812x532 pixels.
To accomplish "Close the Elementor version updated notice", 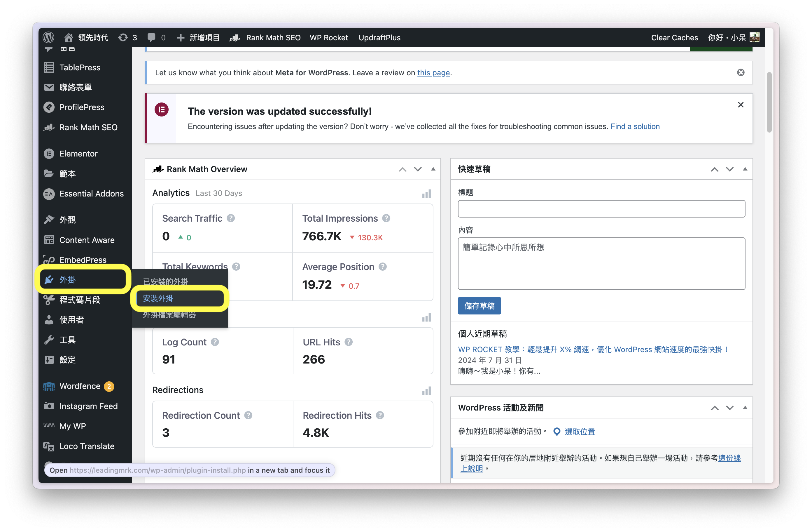I will [x=740, y=105].
